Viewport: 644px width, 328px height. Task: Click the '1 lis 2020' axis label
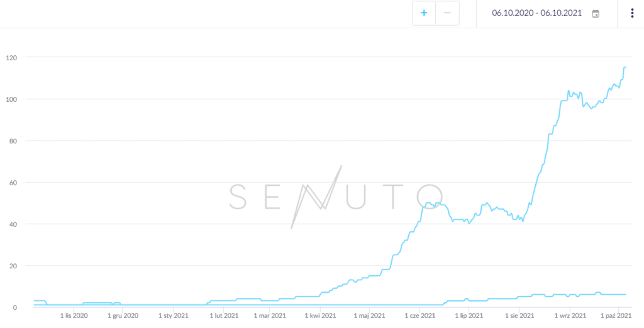point(74,316)
